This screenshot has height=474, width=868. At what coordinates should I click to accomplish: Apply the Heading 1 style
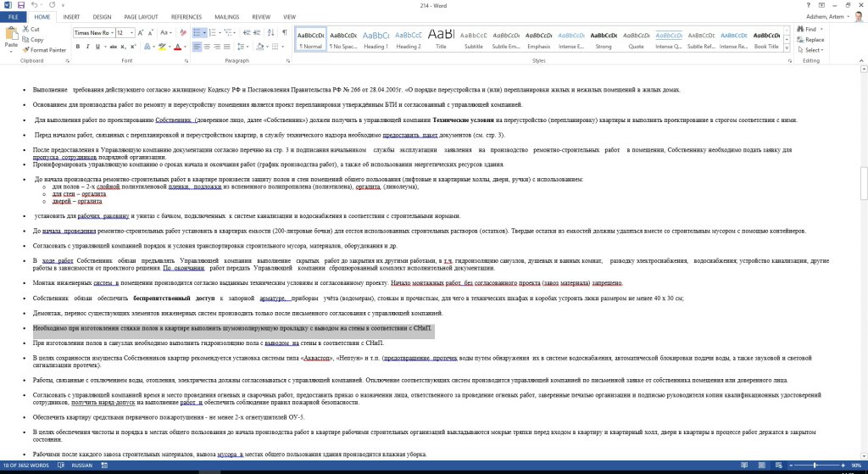pyautogui.click(x=376, y=40)
